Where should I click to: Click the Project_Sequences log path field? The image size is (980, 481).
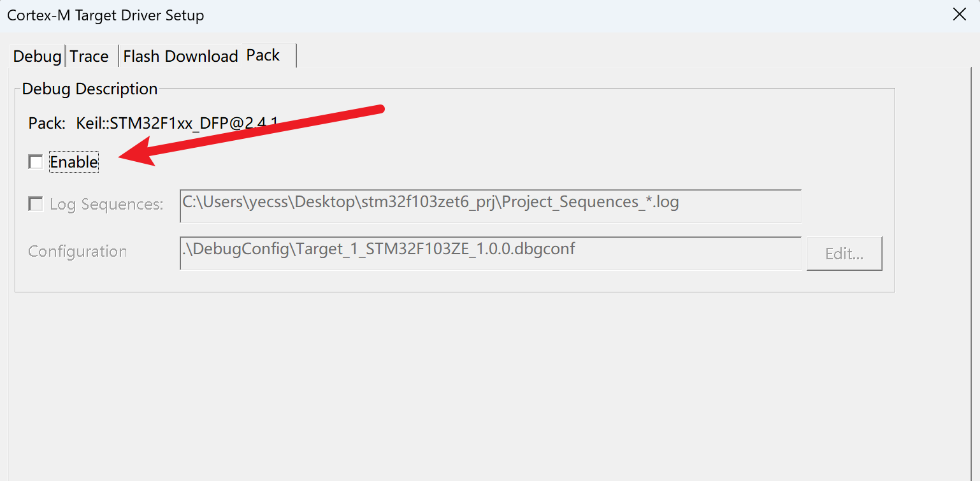490,205
